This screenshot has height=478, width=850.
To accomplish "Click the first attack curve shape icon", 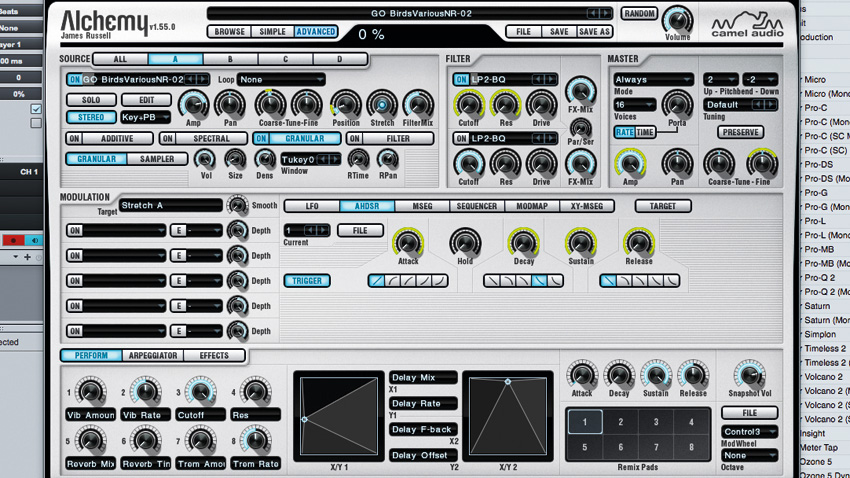I will pyautogui.click(x=376, y=281).
